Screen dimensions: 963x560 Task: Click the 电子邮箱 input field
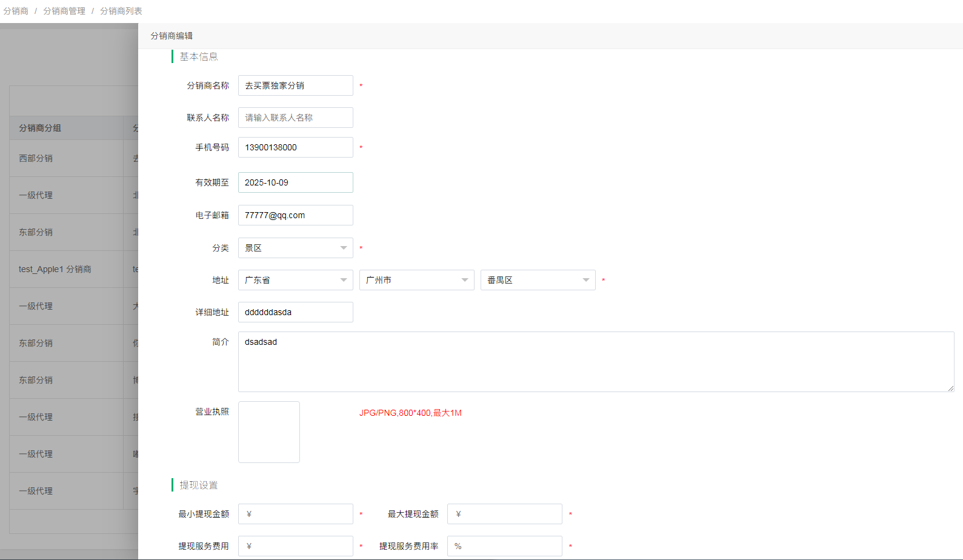click(x=295, y=215)
